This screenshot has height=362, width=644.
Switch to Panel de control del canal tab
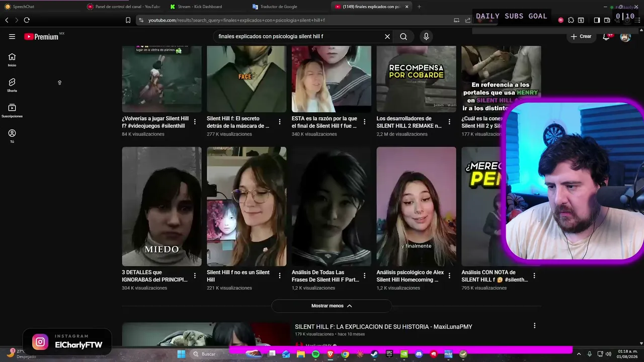tap(123, 7)
